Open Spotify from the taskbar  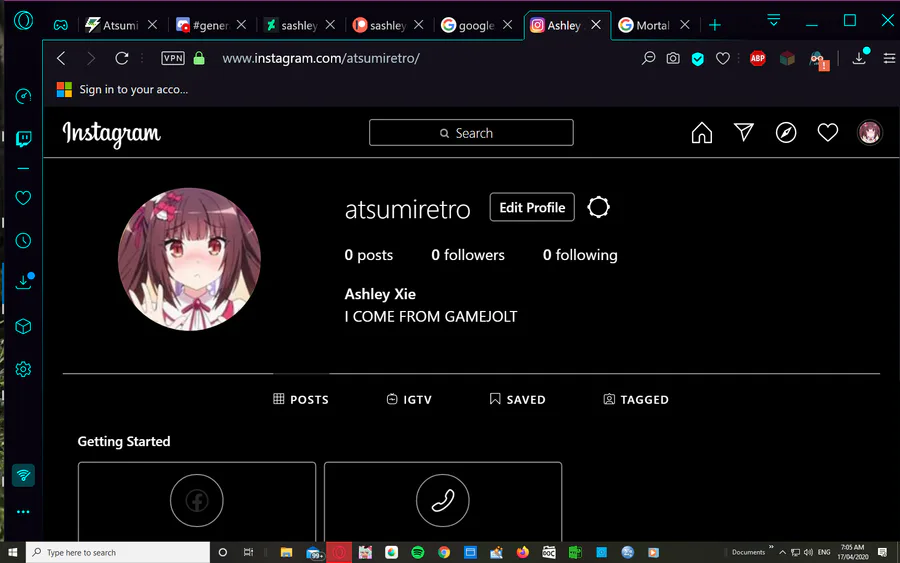(x=418, y=552)
